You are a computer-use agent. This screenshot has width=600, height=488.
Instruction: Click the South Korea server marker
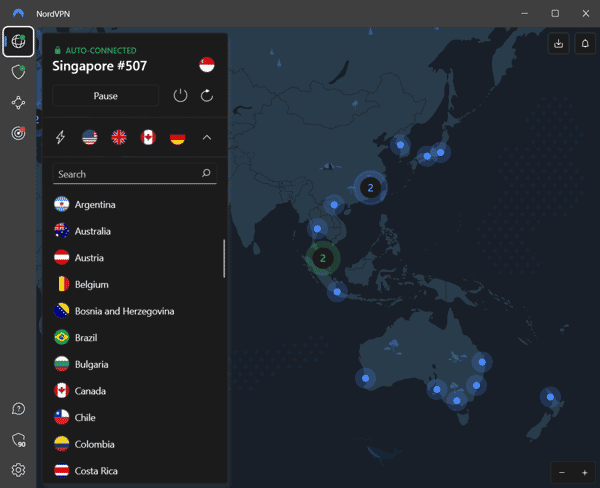[400, 145]
